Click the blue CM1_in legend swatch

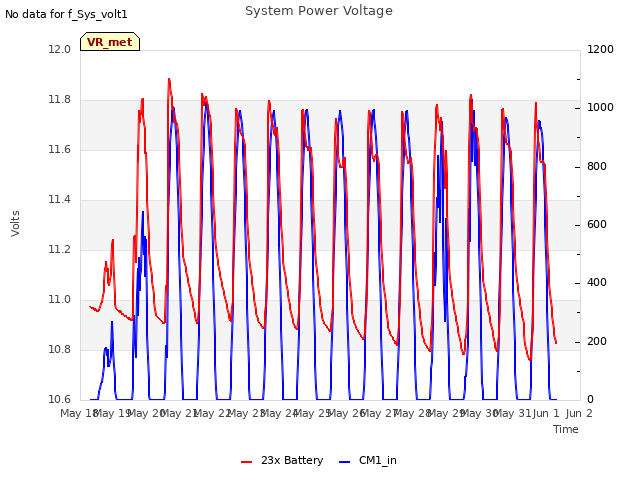[x=344, y=462]
